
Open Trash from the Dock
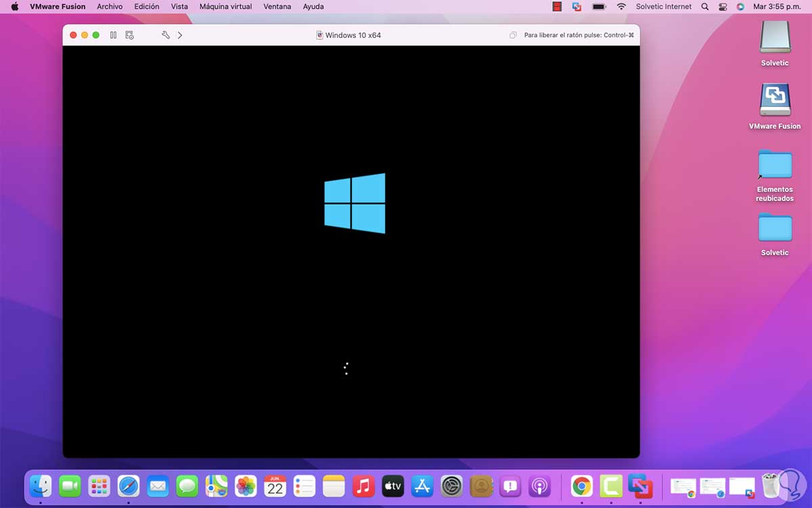point(771,486)
